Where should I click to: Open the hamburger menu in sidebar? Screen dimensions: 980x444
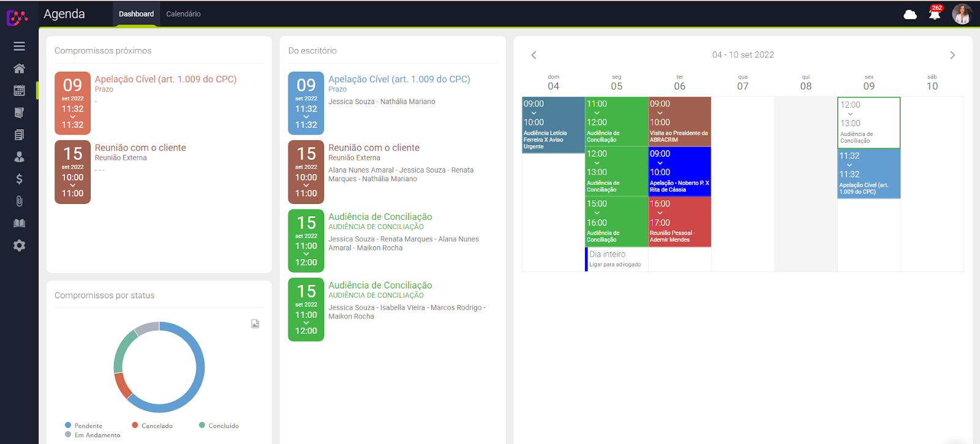[19, 46]
